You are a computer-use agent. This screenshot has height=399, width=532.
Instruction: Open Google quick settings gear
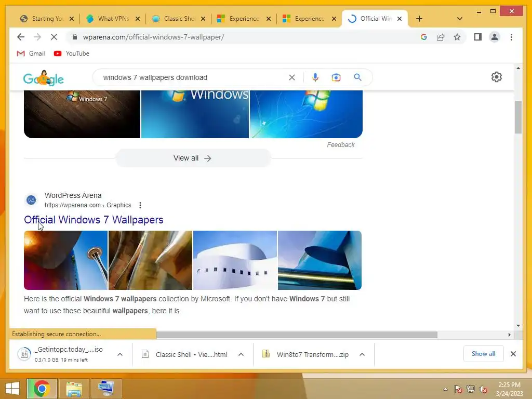click(496, 77)
